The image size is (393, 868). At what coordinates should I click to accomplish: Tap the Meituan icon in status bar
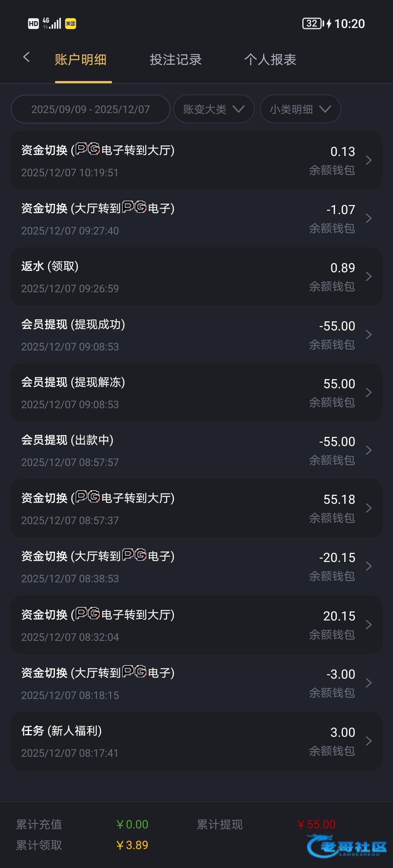[71, 24]
